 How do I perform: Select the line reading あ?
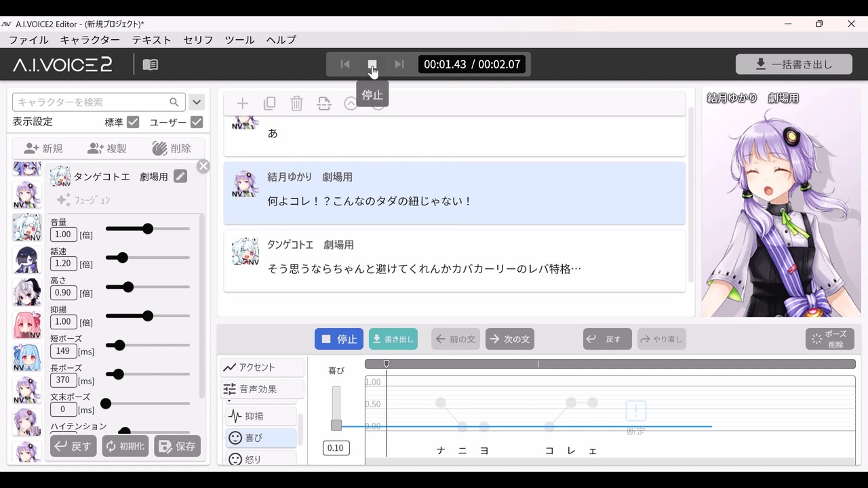454,136
